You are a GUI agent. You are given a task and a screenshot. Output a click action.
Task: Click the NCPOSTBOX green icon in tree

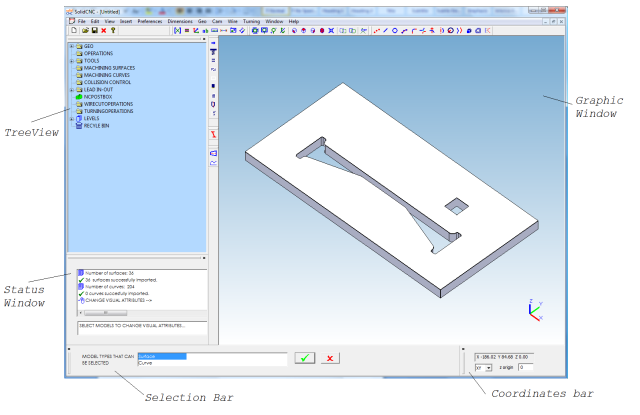pos(78,95)
